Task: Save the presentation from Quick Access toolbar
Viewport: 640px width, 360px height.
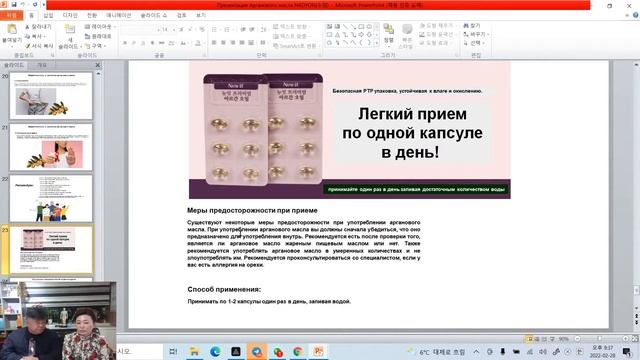Action: point(14,4)
